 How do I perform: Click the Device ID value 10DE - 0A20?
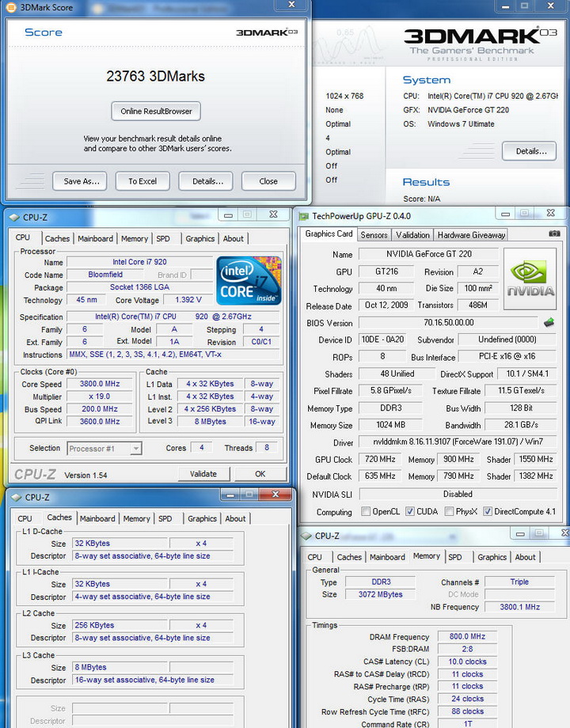(x=383, y=339)
